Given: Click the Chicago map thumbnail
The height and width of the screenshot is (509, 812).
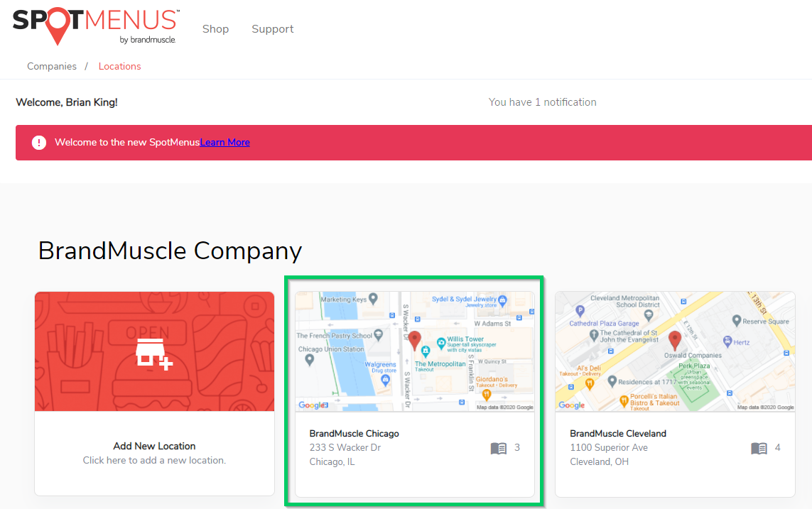Looking at the screenshot, I should tap(415, 351).
